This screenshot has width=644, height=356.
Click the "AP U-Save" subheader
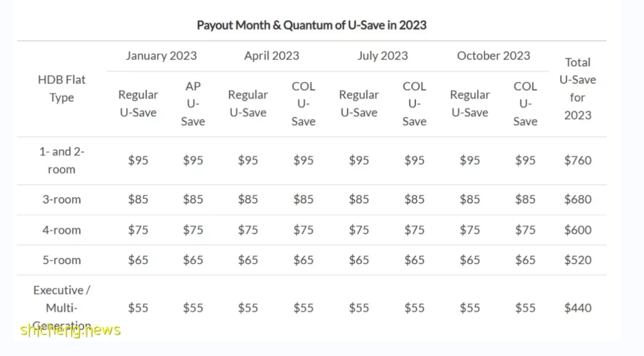point(193,104)
